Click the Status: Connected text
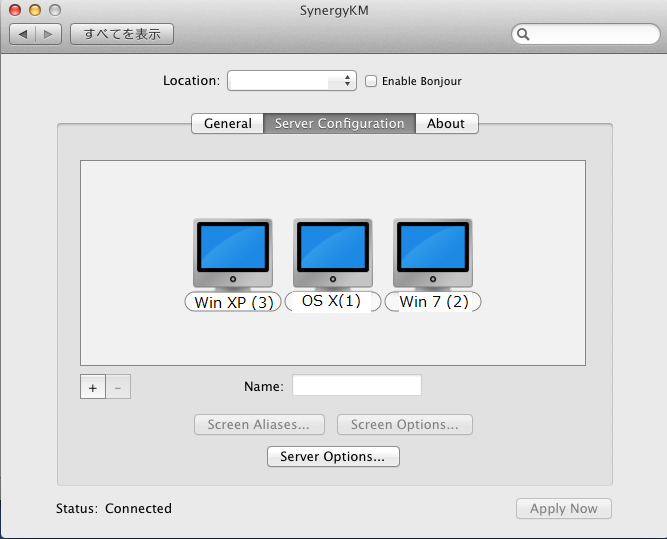The image size is (667, 539). tap(114, 508)
